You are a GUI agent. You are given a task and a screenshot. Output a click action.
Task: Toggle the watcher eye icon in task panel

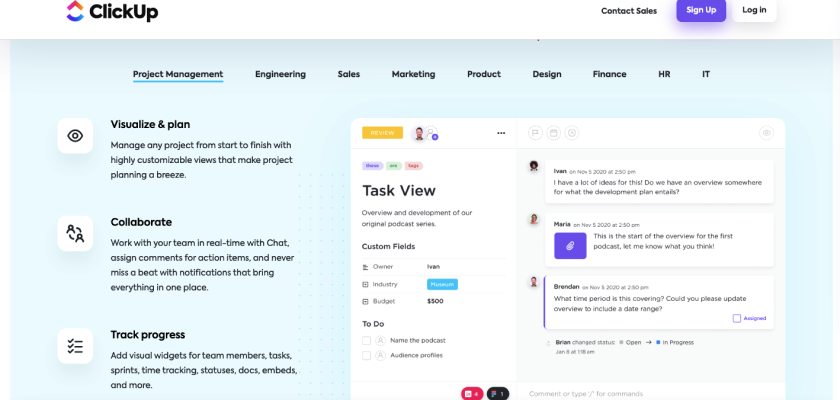point(766,132)
